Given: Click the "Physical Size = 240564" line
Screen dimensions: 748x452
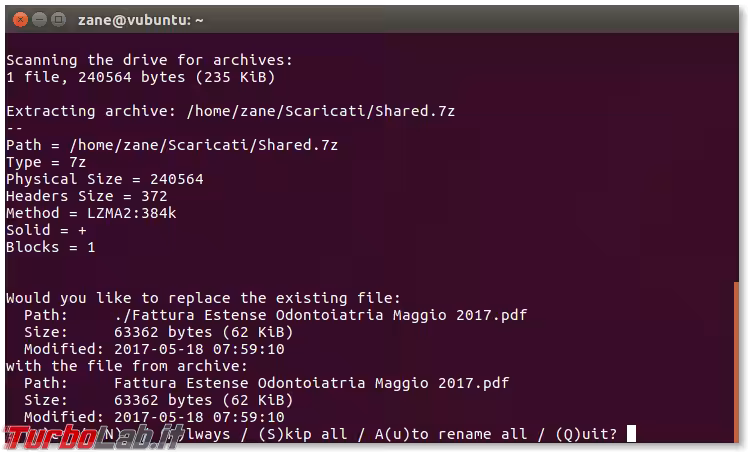Looking at the screenshot, I should click(x=104, y=179).
